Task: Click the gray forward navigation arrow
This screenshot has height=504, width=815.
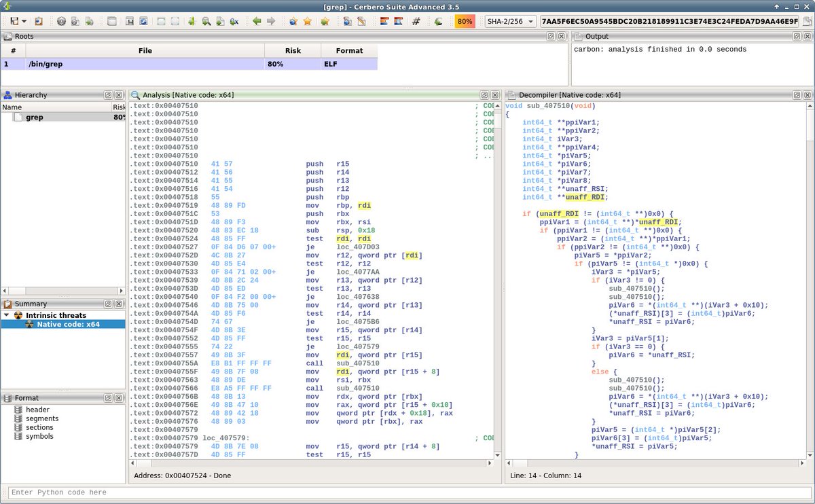Action: [271, 22]
